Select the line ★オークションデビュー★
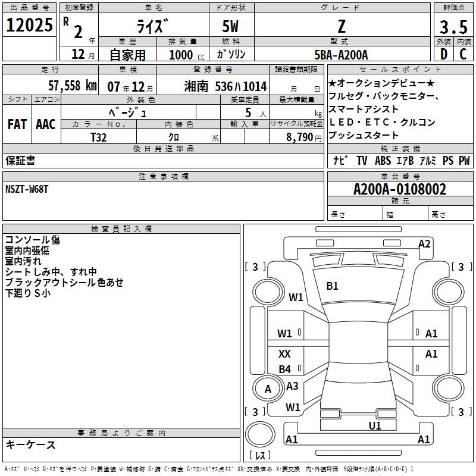 click(x=381, y=83)
